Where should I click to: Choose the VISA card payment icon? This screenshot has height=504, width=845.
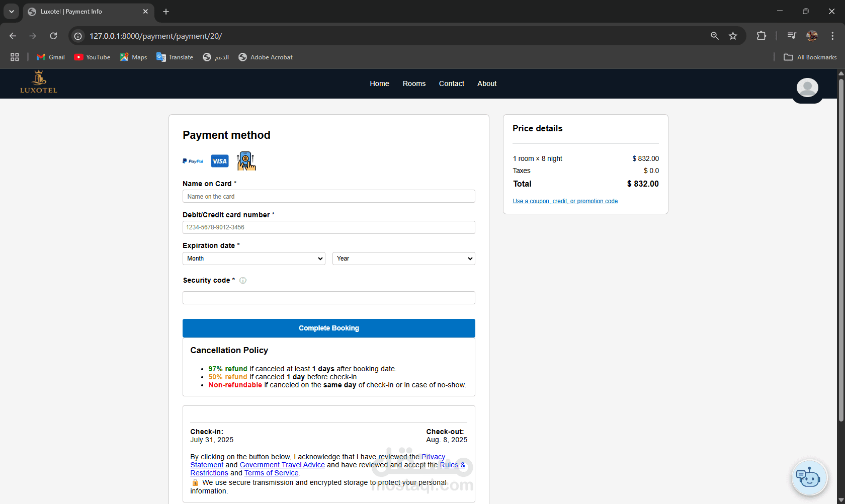pos(219,161)
